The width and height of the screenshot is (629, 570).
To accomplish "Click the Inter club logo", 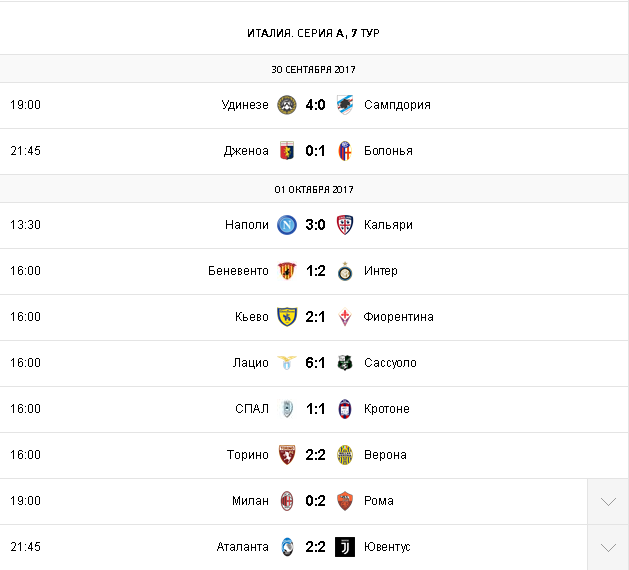I will [345, 271].
